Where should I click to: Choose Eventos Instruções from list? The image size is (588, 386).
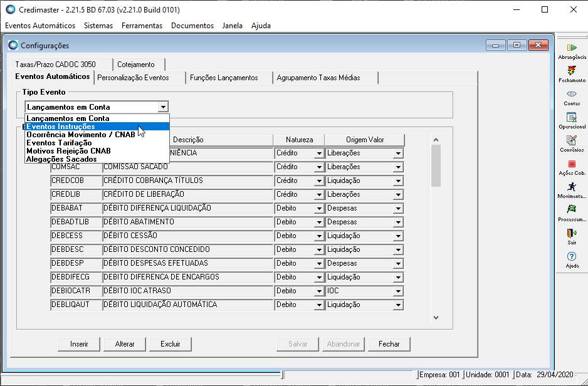[97, 127]
